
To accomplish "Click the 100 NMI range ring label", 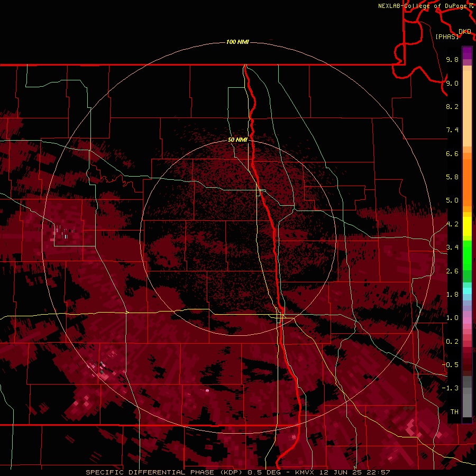I will point(237,42).
